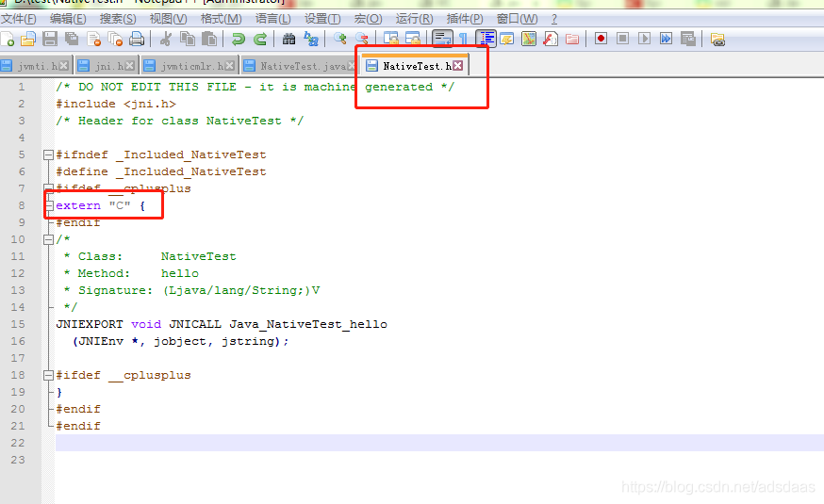
Task: Close the current document via toolbar icon
Action: tap(93, 39)
